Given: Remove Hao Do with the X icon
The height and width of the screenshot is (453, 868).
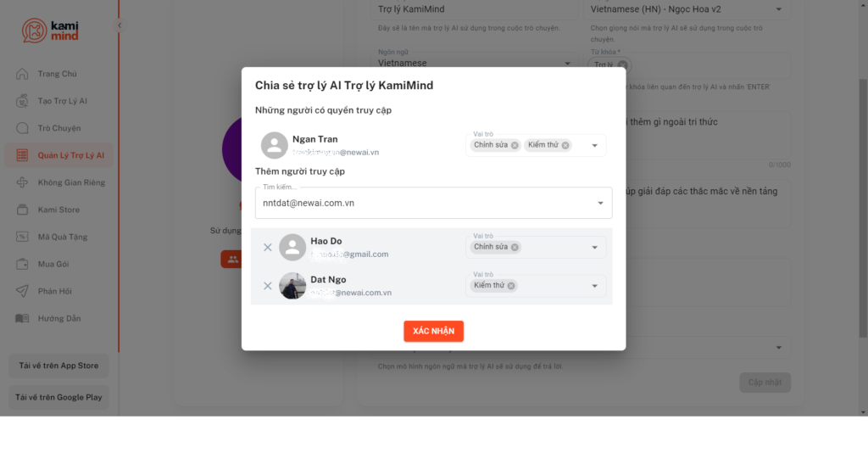Looking at the screenshot, I should click(x=267, y=248).
